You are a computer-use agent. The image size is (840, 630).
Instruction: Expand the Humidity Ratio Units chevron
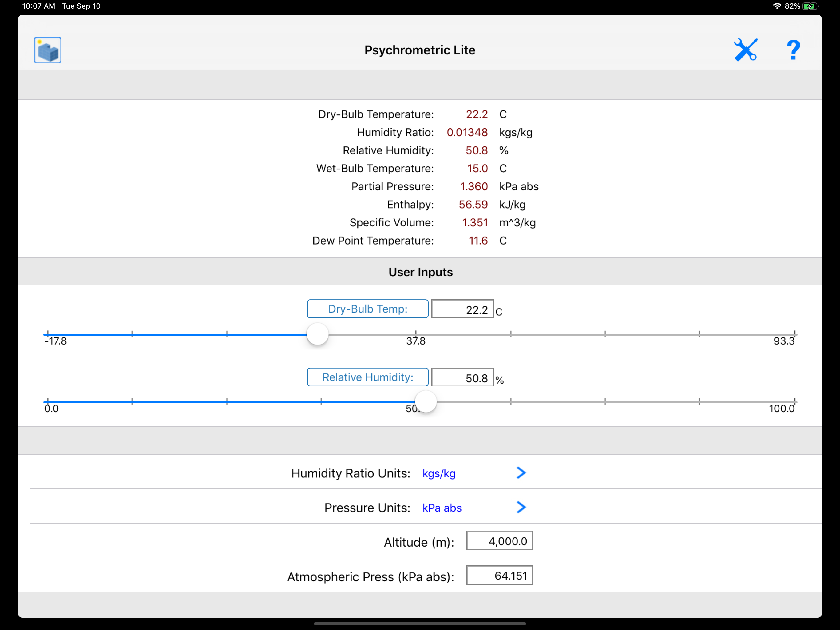[521, 473]
